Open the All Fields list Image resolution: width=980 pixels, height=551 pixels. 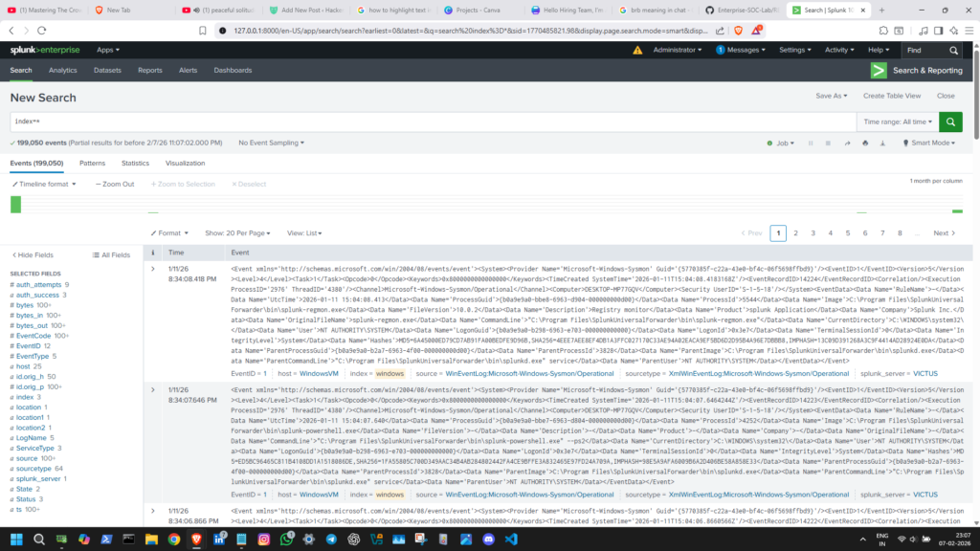tap(111, 255)
